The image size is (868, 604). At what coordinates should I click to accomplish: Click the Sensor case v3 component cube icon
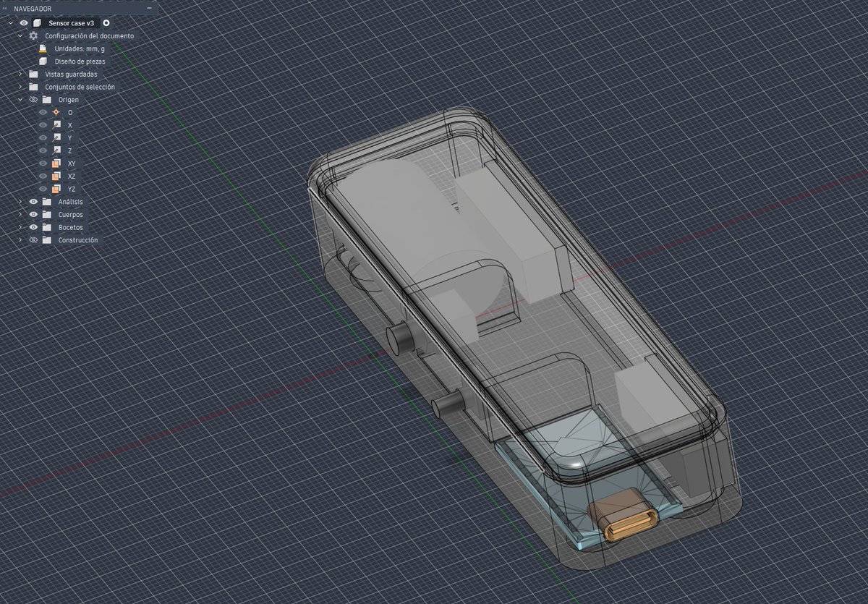pos(37,23)
